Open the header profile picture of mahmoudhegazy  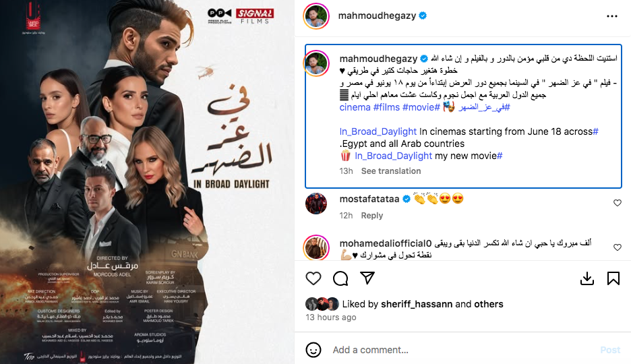[316, 16]
